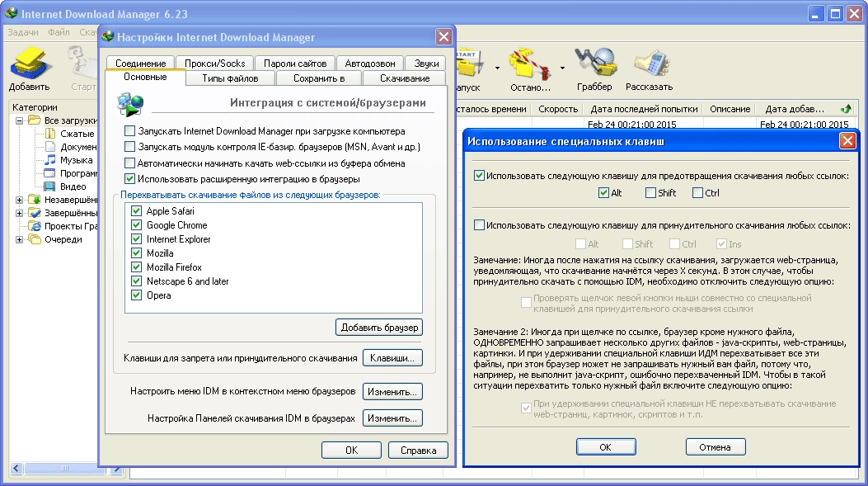Check the Ctrl key checkbox for preventing downloads
The width and height of the screenshot is (868, 486).
point(697,193)
